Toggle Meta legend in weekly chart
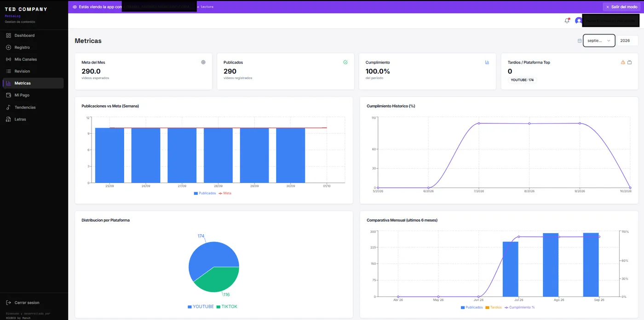 [x=224, y=193]
